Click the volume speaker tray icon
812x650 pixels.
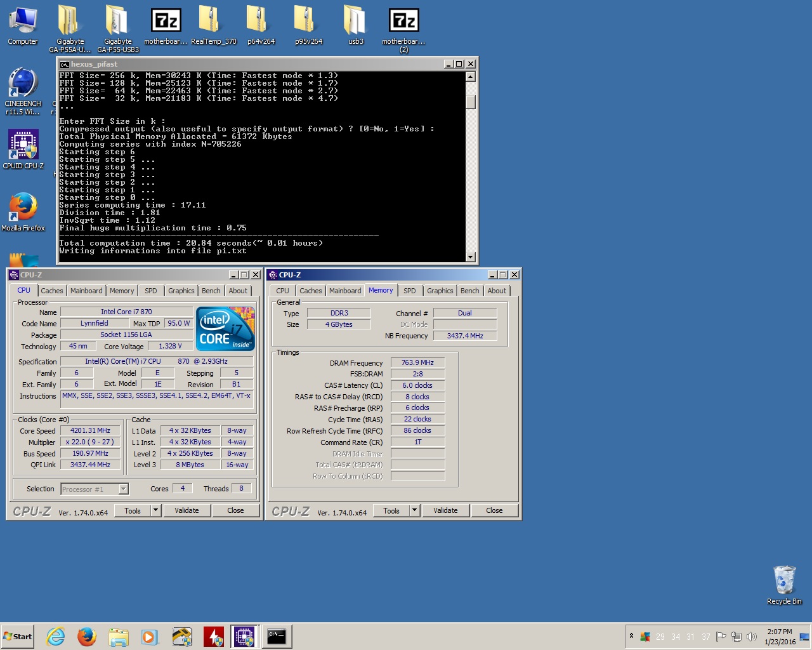click(x=752, y=637)
